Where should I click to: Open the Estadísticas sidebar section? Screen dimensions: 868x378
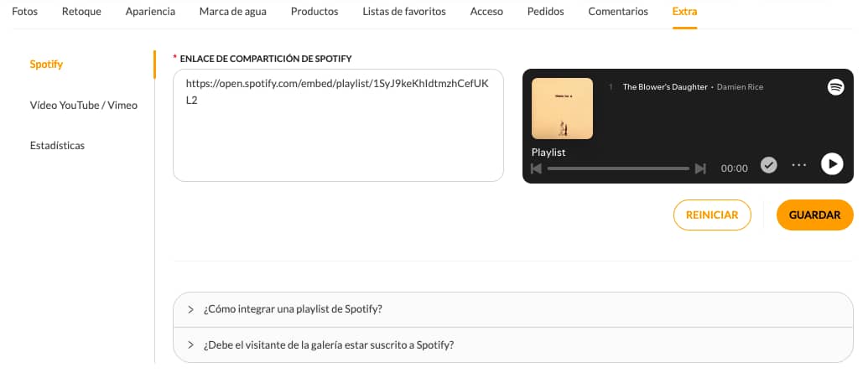[57, 146]
